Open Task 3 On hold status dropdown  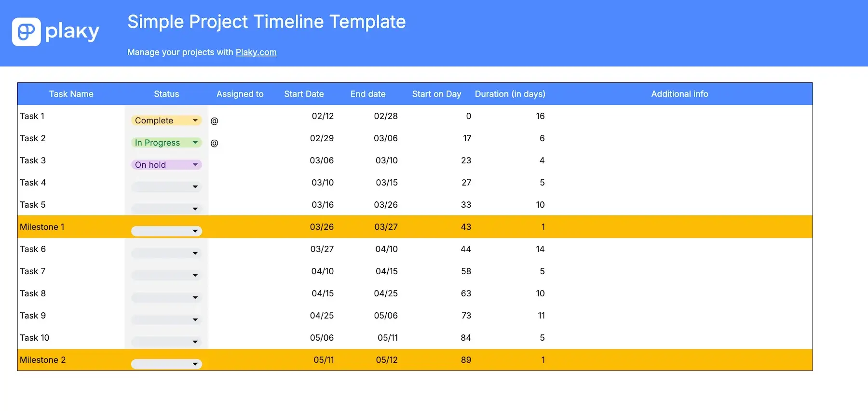[166, 165]
